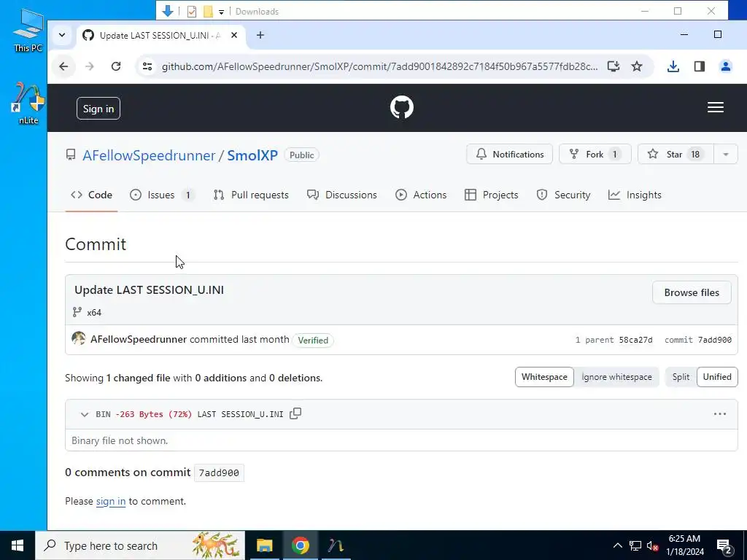This screenshot has height=560, width=747.
Task: Click the GitHub URL address bar
Action: point(379,66)
